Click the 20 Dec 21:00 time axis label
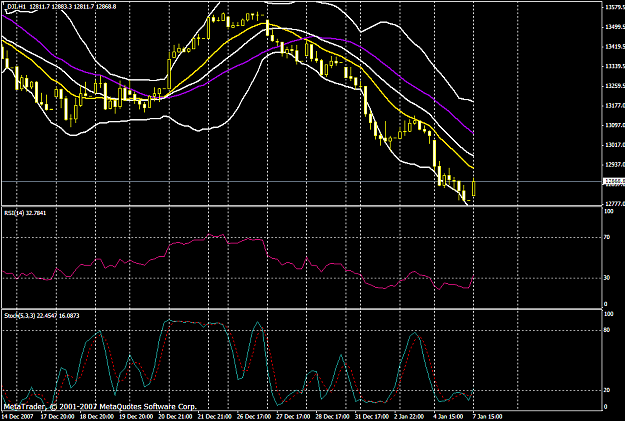625x421 pixels. pyautogui.click(x=175, y=417)
